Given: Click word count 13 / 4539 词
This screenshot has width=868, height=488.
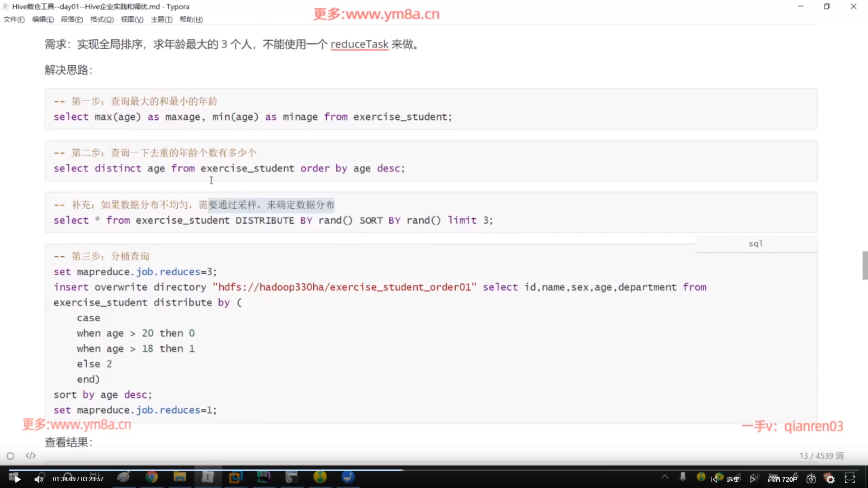Looking at the screenshot, I should tap(821, 455).
